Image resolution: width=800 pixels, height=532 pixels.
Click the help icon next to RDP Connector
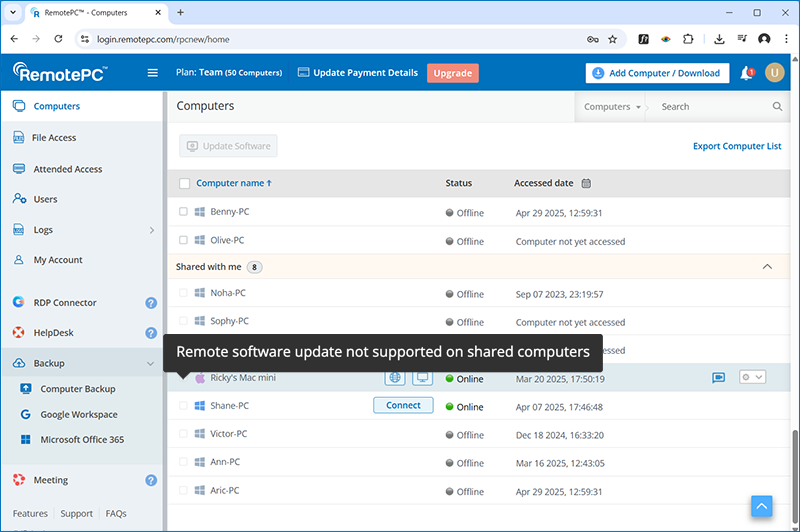click(x=151, y=303)
